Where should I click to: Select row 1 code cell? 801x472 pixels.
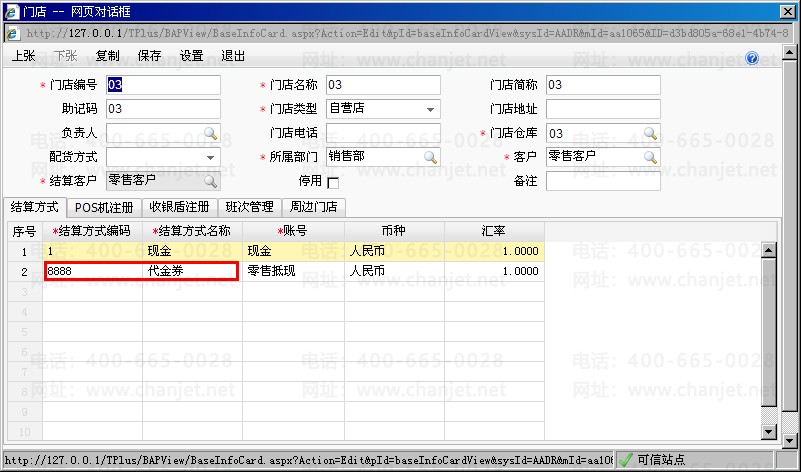(x=92, y=251)
